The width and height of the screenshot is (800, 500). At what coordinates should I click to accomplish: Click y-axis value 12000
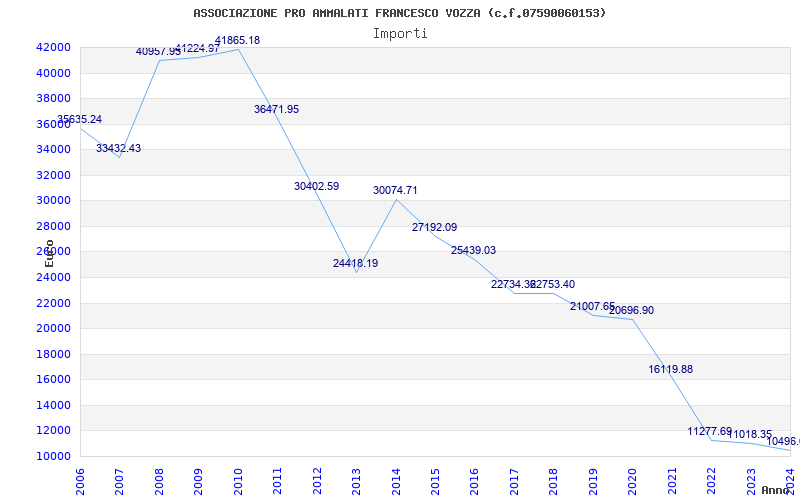click(x=53, y=431)
